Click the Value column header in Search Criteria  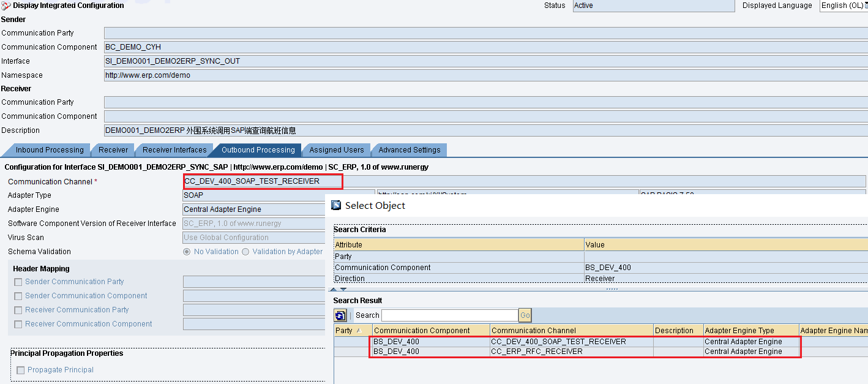726,244
